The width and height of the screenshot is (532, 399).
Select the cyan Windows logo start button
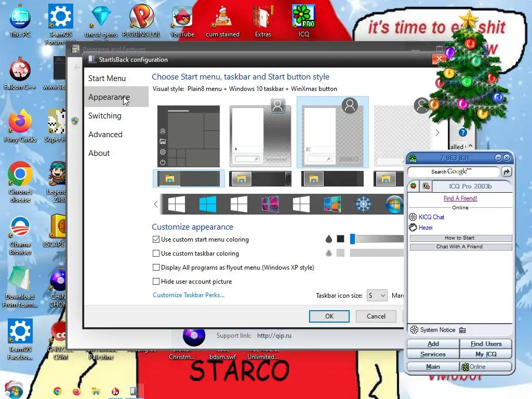click(208, 204)
